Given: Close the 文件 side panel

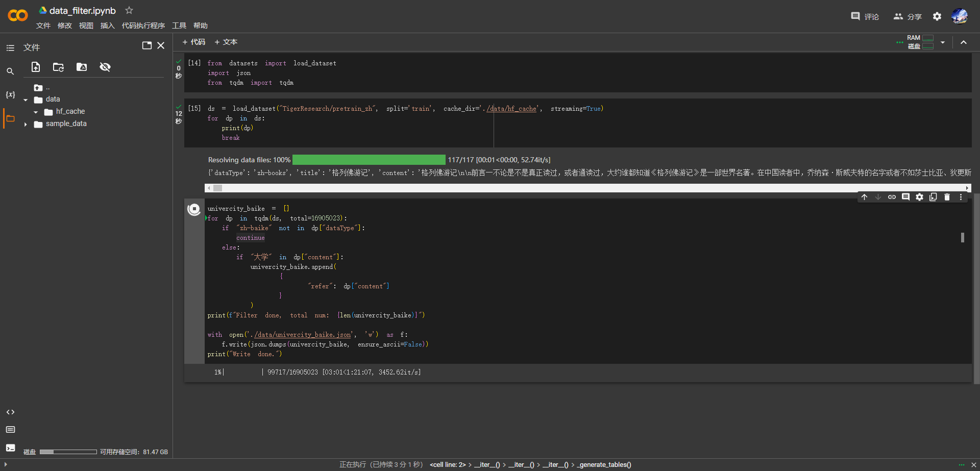Looking at the screenshot, I should [161, 45].
